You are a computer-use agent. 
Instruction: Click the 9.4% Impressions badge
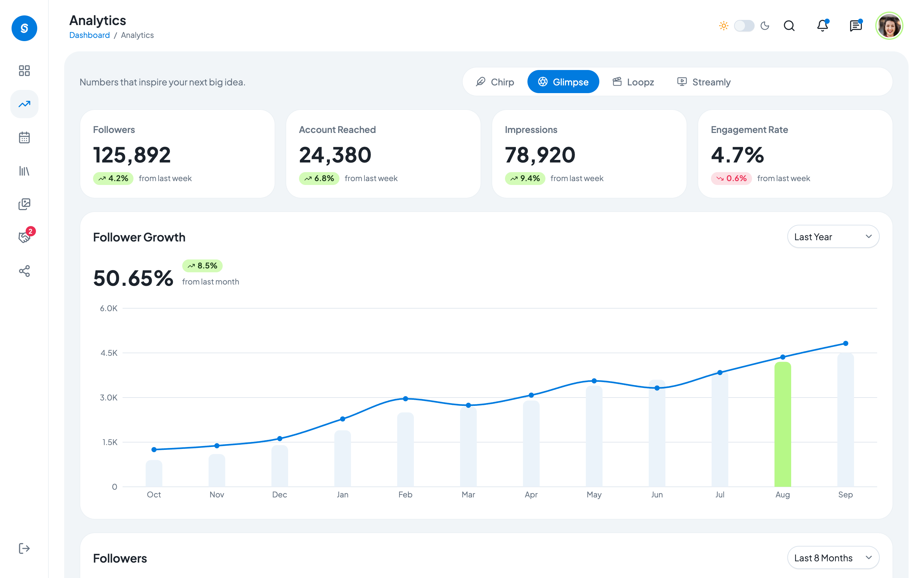[525, 179]
